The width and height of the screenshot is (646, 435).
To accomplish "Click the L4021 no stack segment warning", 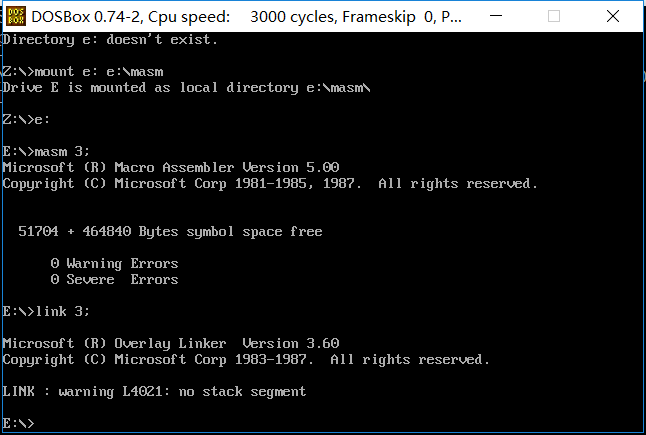I will tap(154, 391).
